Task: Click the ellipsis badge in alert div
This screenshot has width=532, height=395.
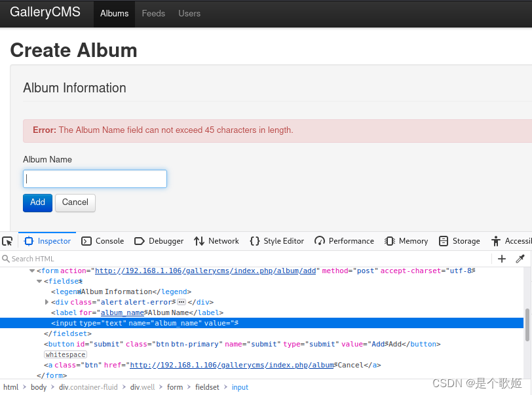Action: click(181, 302)
